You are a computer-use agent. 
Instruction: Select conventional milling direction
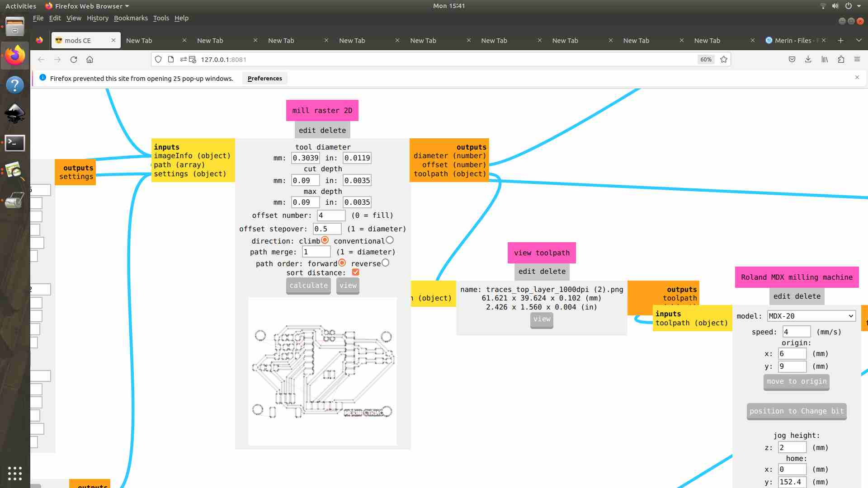click(x=390, y=240)
